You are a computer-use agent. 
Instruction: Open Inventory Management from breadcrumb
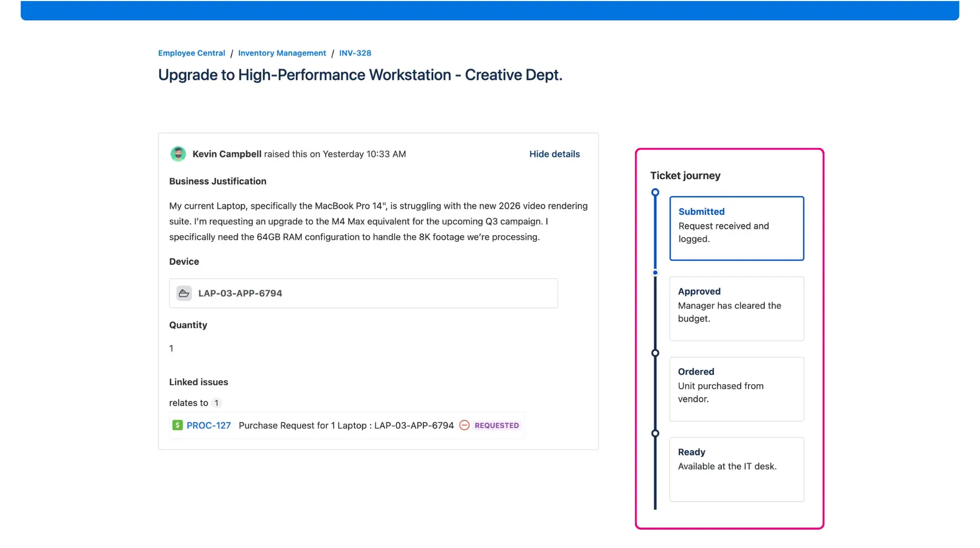click(282, 53)
